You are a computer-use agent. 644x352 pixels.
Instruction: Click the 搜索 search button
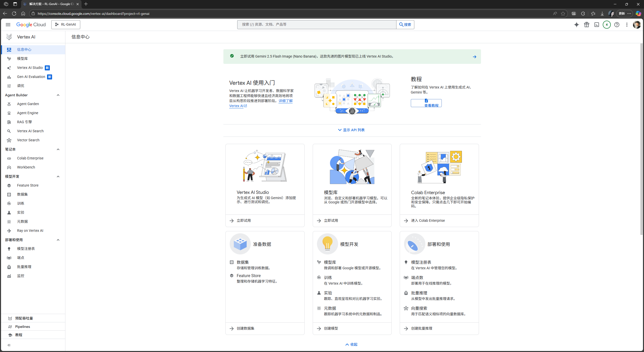(x=405, y=25)
